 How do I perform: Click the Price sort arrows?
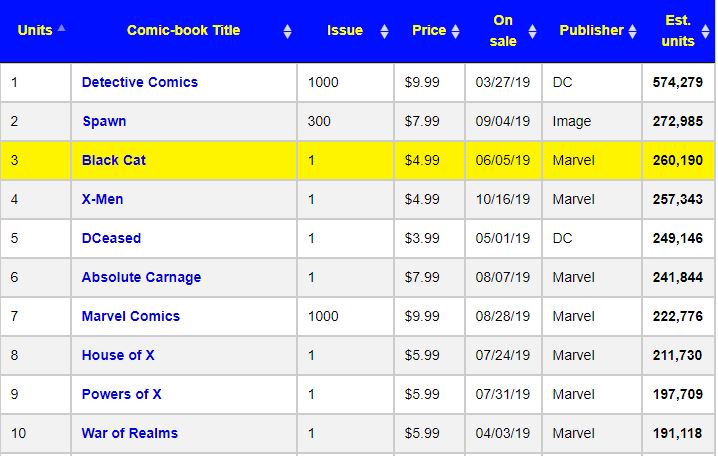click(455, 31)
